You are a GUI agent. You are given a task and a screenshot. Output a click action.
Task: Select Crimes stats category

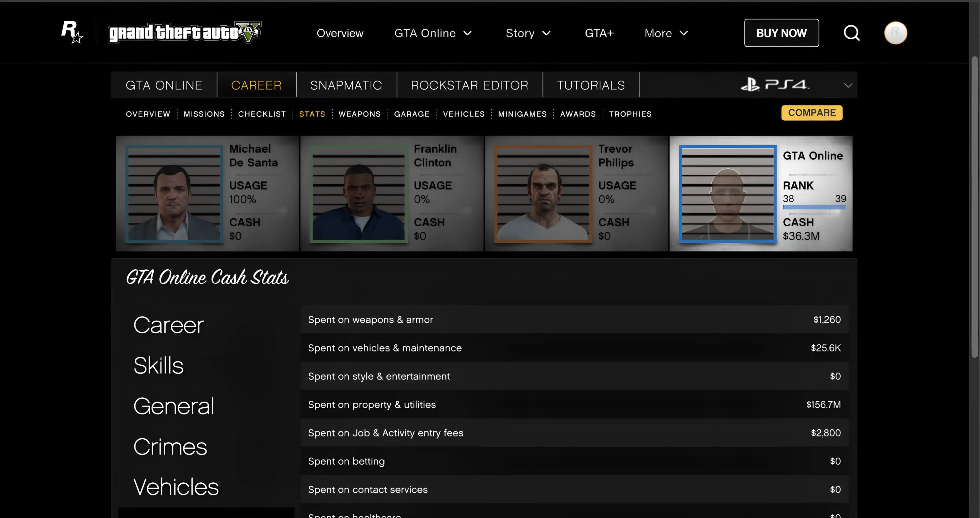[170, 447]
